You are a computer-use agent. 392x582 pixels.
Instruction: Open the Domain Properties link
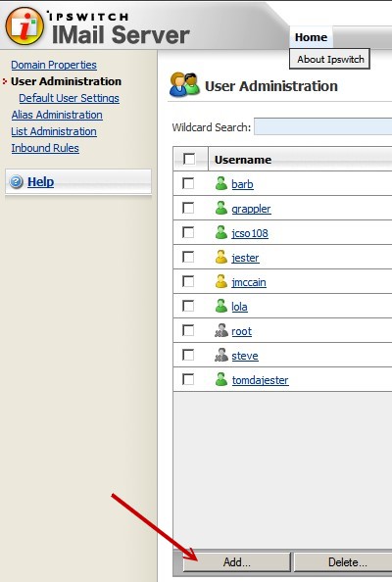[x=54, y=65]
